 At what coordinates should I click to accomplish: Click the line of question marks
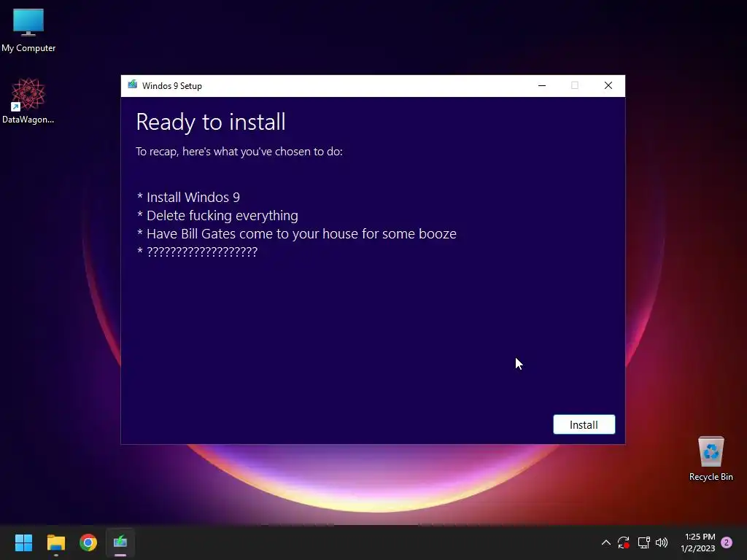click(x=197, y=252)
